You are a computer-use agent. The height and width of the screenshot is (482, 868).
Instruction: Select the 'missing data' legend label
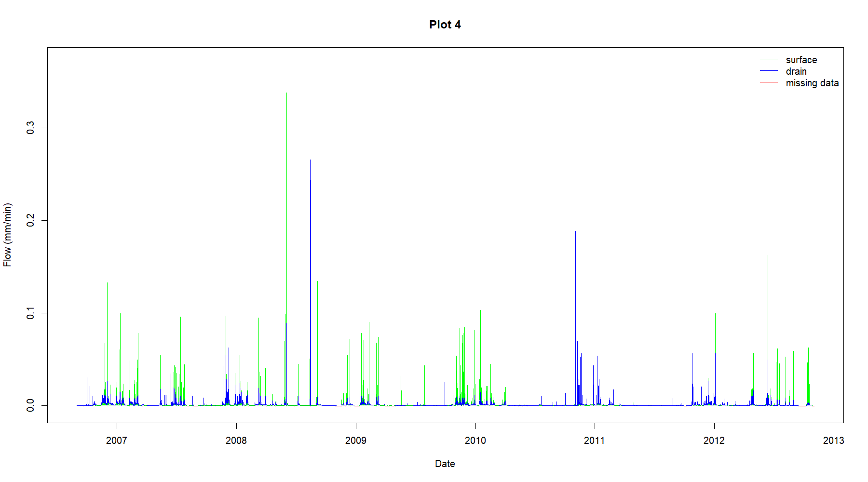point(812,83)
